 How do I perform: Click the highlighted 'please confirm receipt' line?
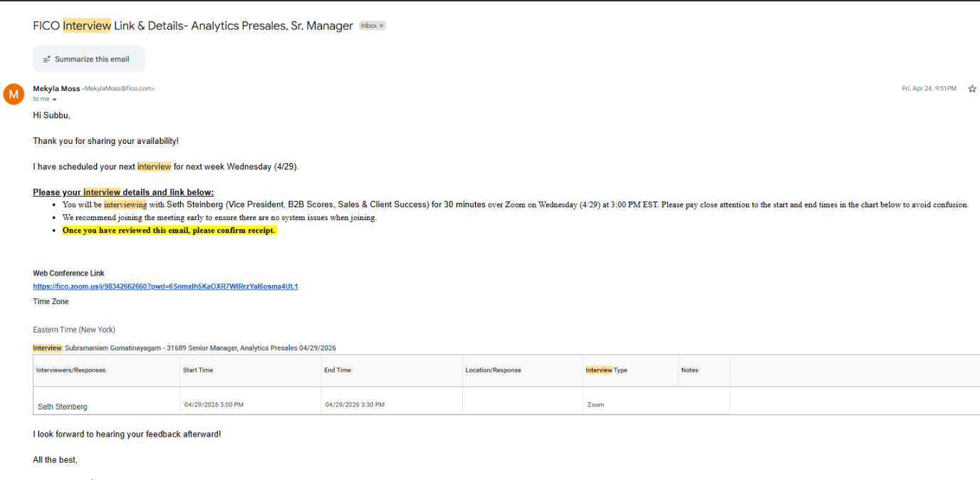tap(169, 231)
